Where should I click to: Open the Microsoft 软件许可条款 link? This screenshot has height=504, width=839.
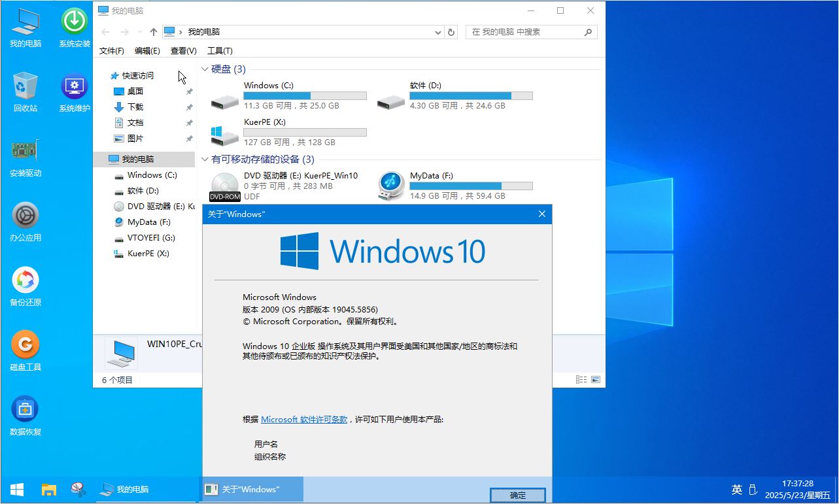[304, 420]
